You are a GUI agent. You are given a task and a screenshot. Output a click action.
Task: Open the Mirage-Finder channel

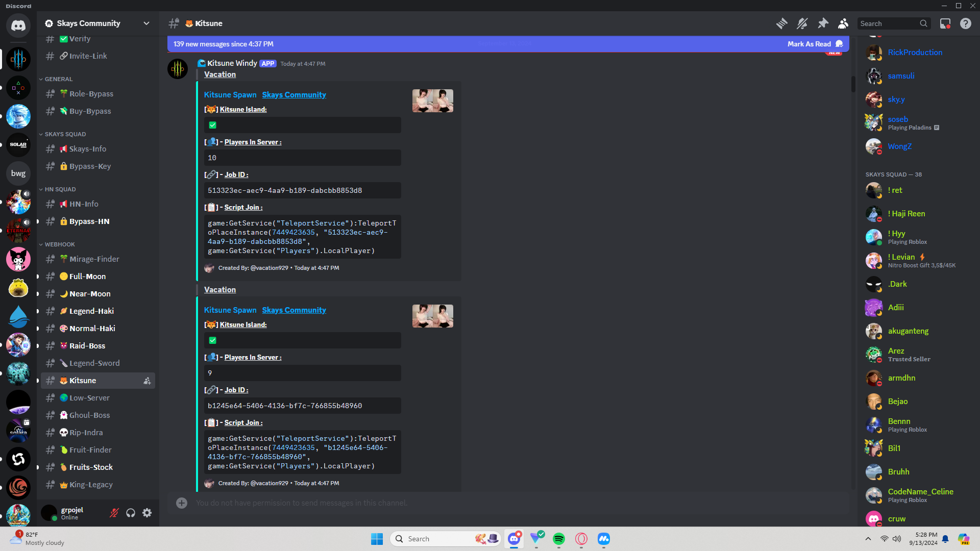pos(98,259)
